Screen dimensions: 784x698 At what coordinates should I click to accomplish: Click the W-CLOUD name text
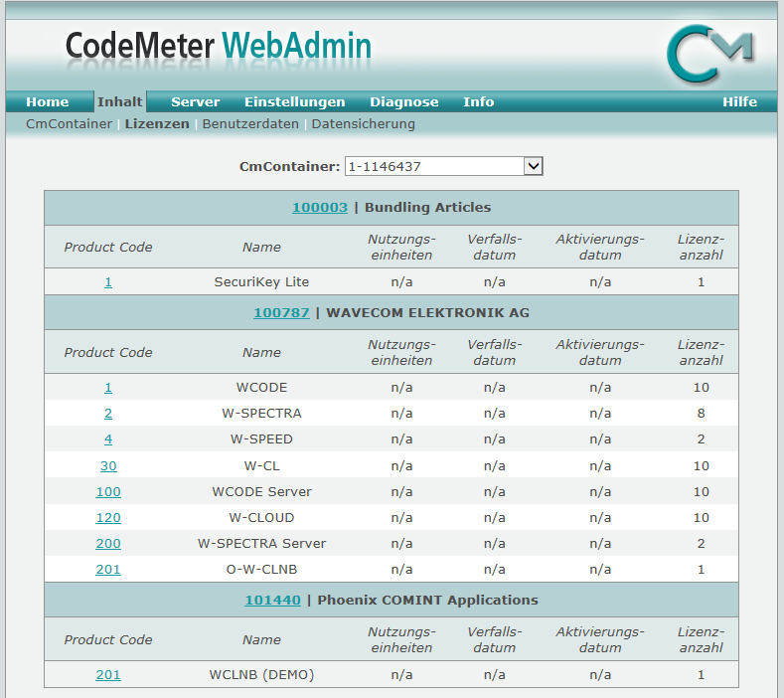[261, 518]
